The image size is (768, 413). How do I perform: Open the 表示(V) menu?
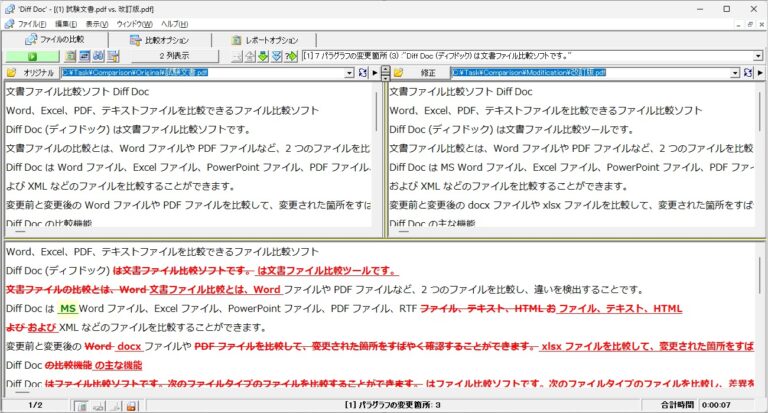coord(97,24)
